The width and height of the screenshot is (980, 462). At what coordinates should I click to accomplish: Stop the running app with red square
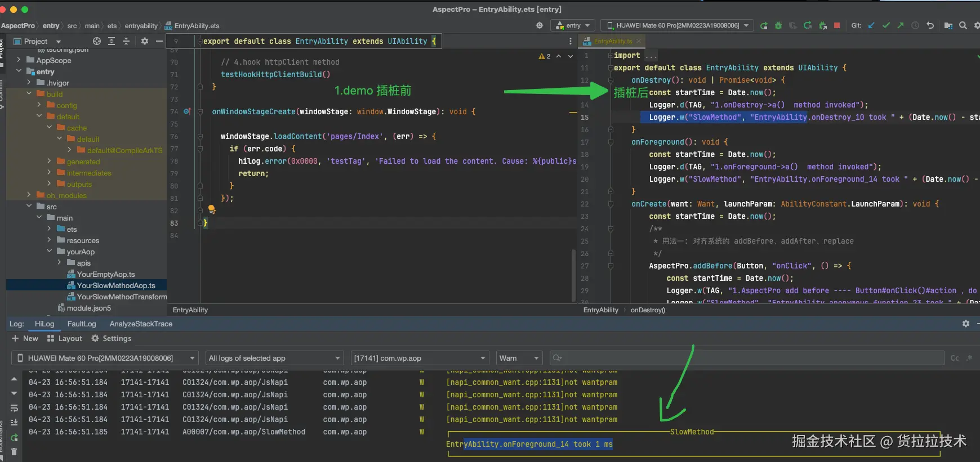point(837,25)
